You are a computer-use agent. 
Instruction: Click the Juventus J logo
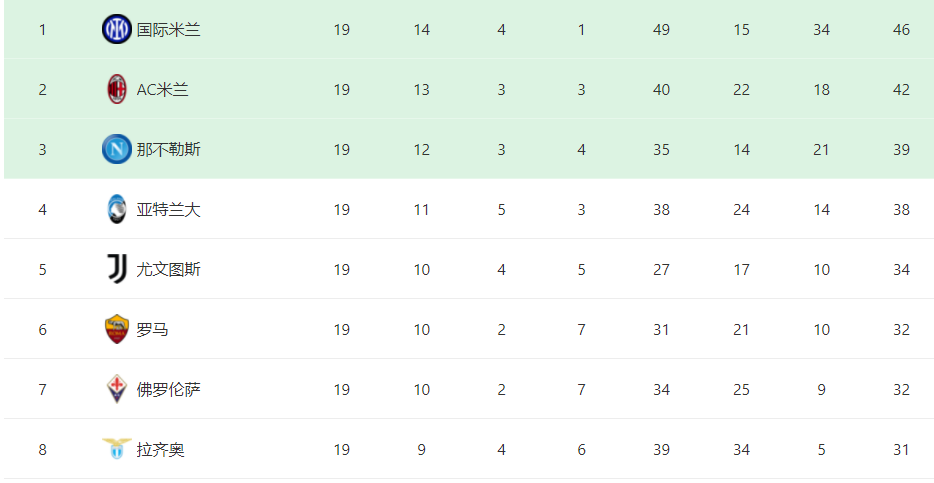click(116, 269)
